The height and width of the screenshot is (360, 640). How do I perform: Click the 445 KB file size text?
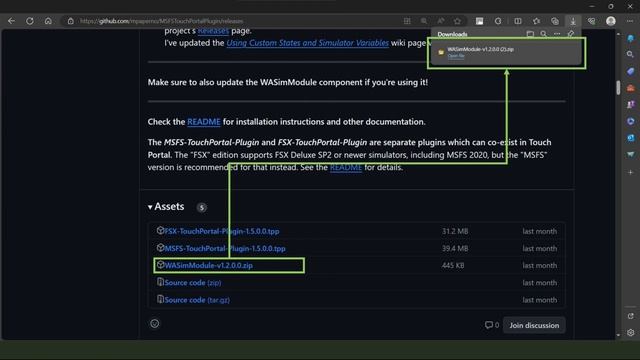click(453, 265)
